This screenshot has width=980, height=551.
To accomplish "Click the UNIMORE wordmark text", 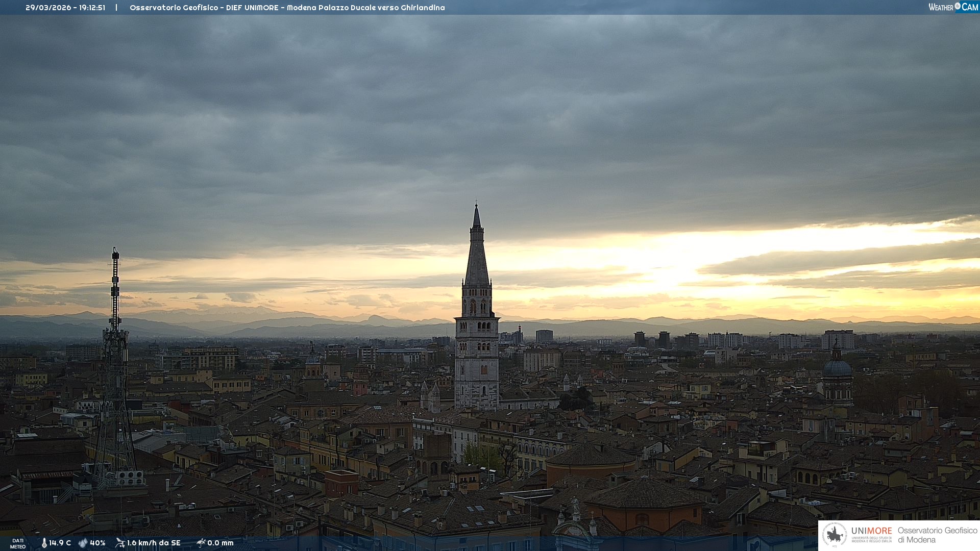I will (x=871, y=531).
